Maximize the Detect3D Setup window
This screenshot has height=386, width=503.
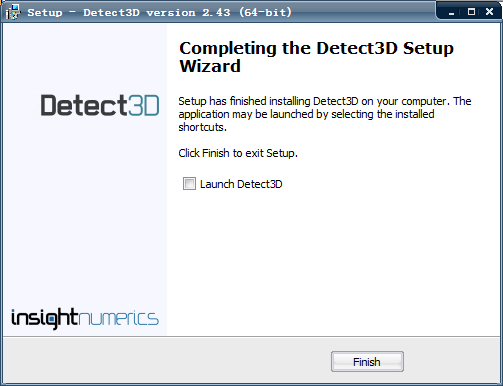[471, 12]
